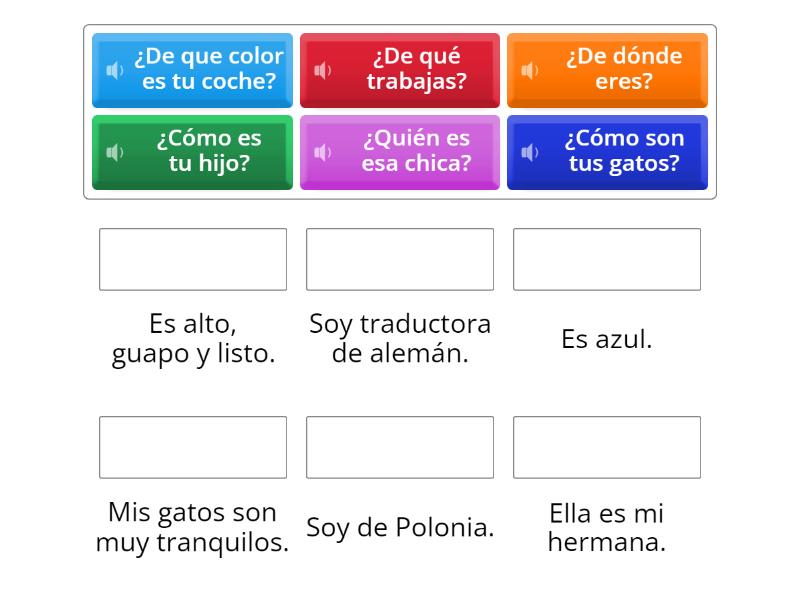Click the speaker icon on the red card
800x600 pixels.
[322, 70]
